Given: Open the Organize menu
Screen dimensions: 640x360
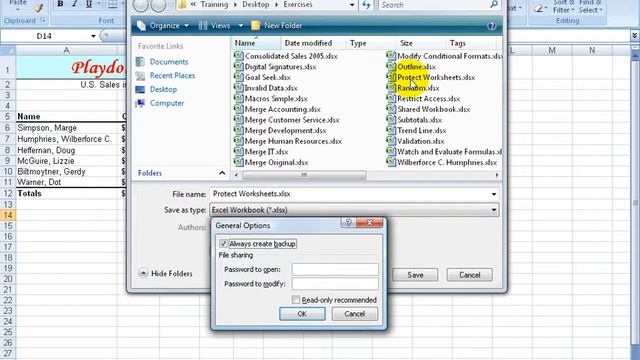Looking at the screenshot, I should 163,26.
